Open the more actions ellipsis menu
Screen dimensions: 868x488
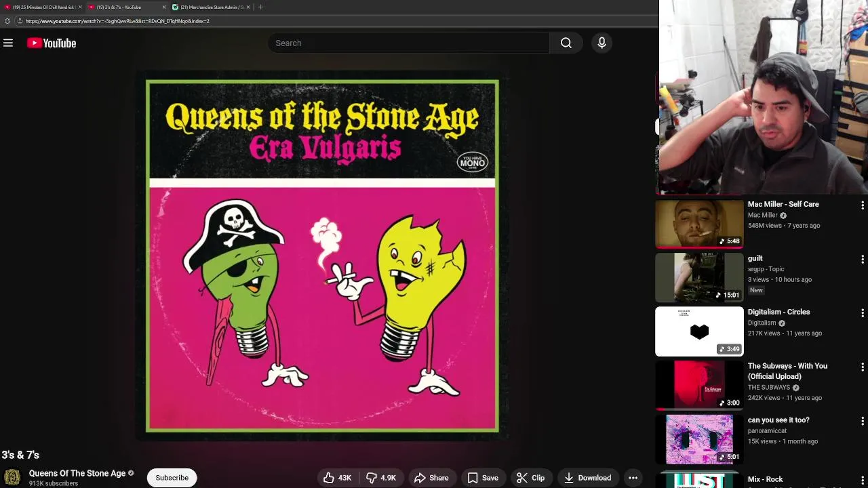click(x=633, y=478)
